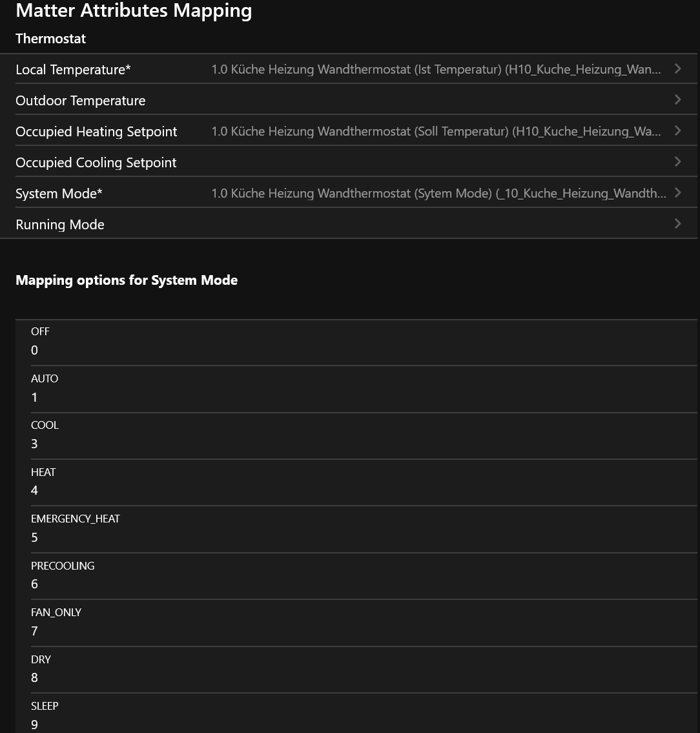Click the Running Mode chevron arrow

[x=677, y=223]
